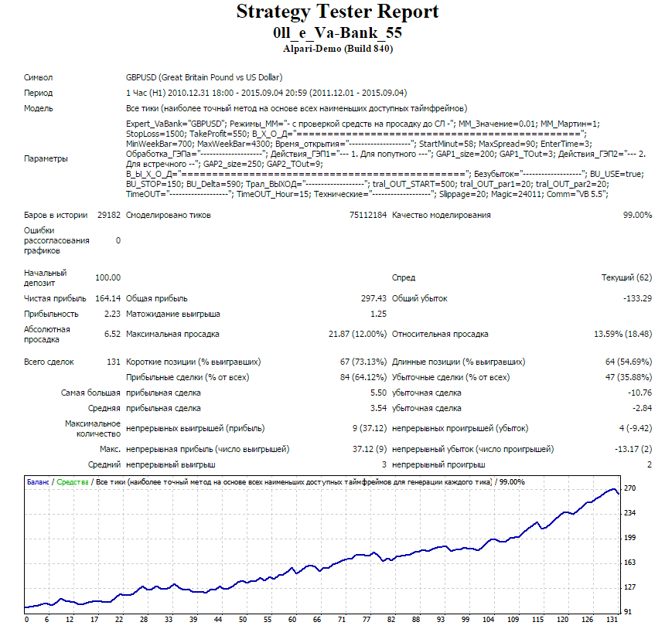Click the chart y-axis label 163
The image size is (672, 629).
629,563
